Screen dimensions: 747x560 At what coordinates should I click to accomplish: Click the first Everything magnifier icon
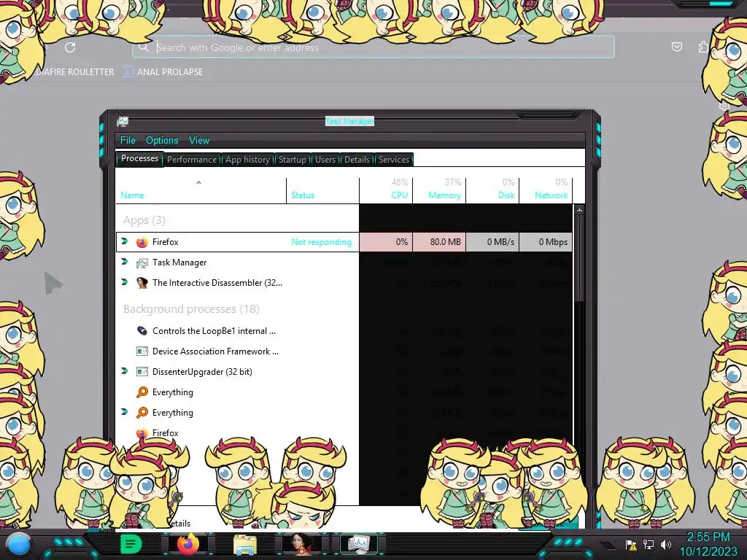pos(142,392)
